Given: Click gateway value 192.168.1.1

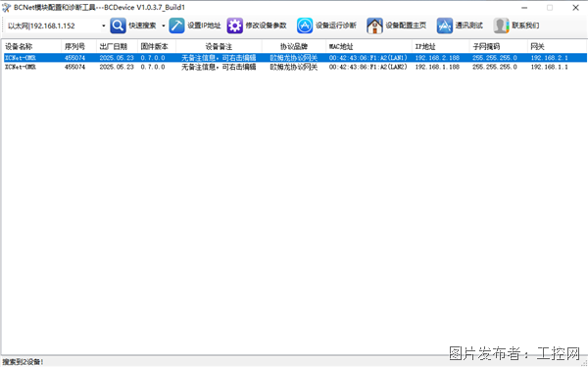Looking at the screenshot, I should point(550,67).
